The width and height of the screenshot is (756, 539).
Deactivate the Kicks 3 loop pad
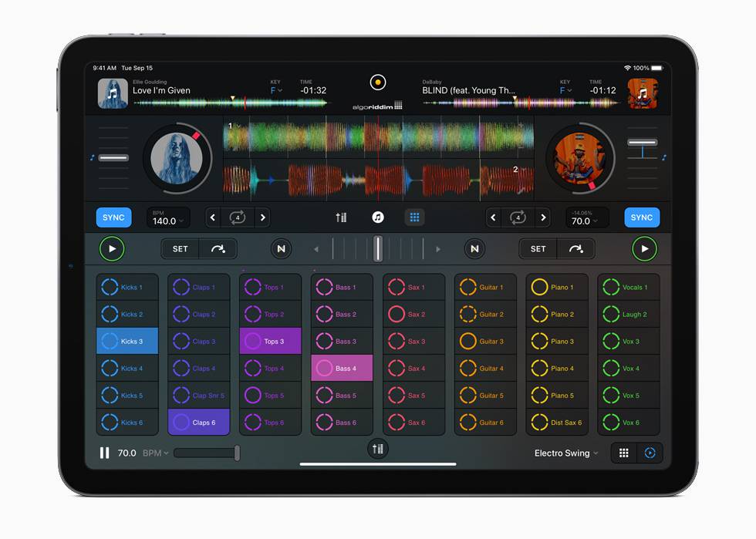[x=127, y=341]
